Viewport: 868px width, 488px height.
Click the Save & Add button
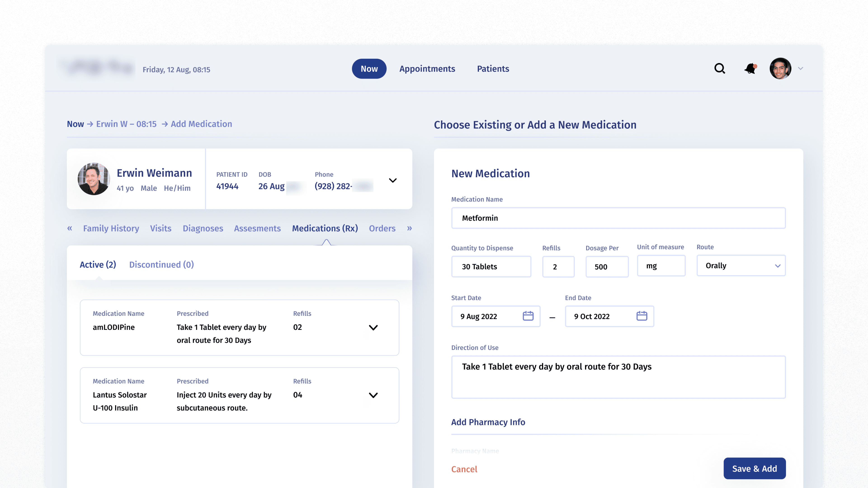pyautogui.click(x=755, y=469)
